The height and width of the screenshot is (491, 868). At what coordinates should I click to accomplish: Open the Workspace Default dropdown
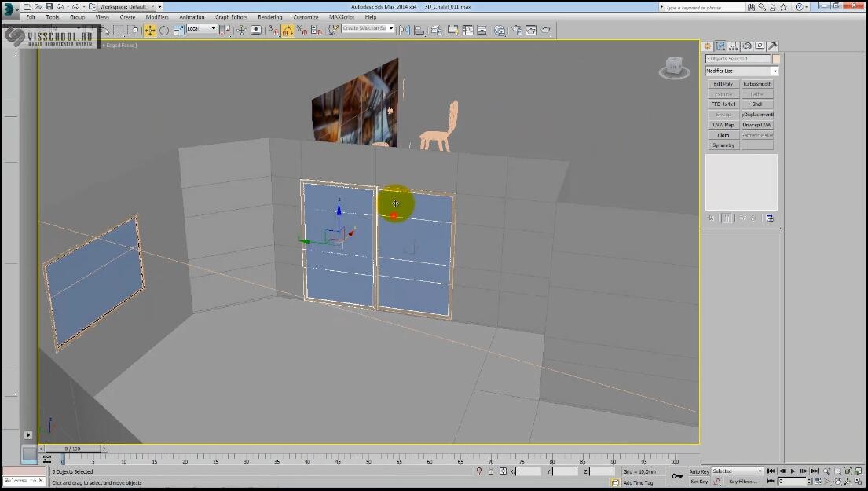click(x=130, y=6)
